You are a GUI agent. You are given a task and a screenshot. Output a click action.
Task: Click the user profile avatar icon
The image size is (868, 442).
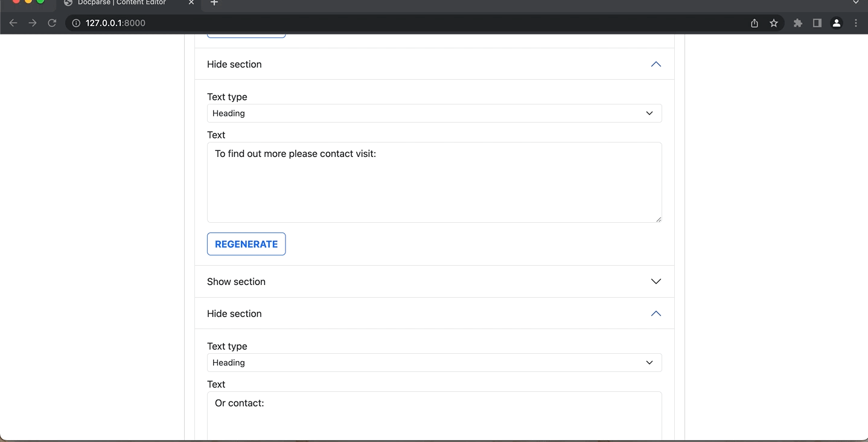tap(836, 23)
